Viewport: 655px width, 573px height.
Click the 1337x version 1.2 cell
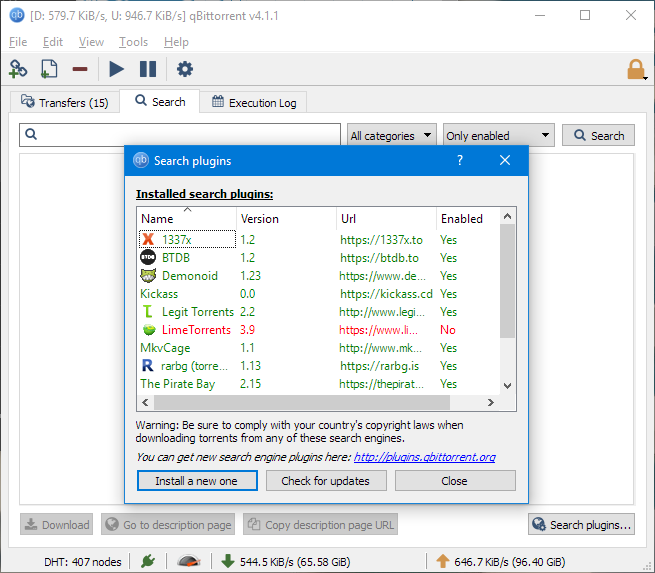coord(247,240)
